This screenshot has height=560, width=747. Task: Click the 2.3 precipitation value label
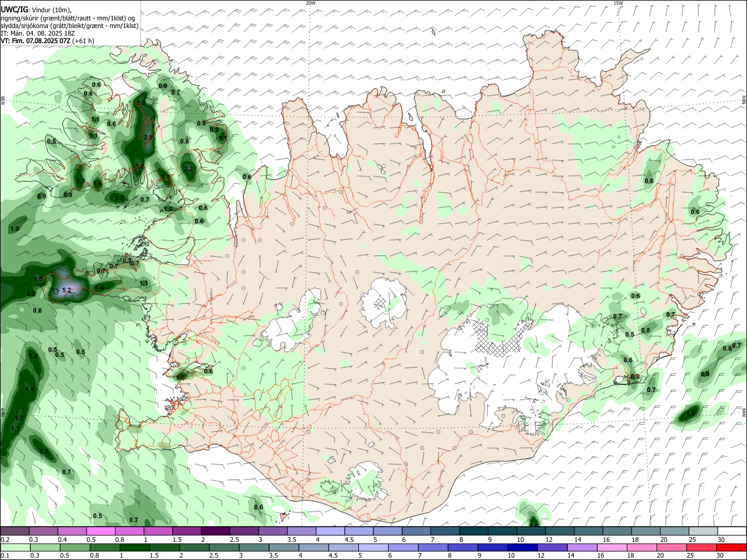[x=188, y=169]
